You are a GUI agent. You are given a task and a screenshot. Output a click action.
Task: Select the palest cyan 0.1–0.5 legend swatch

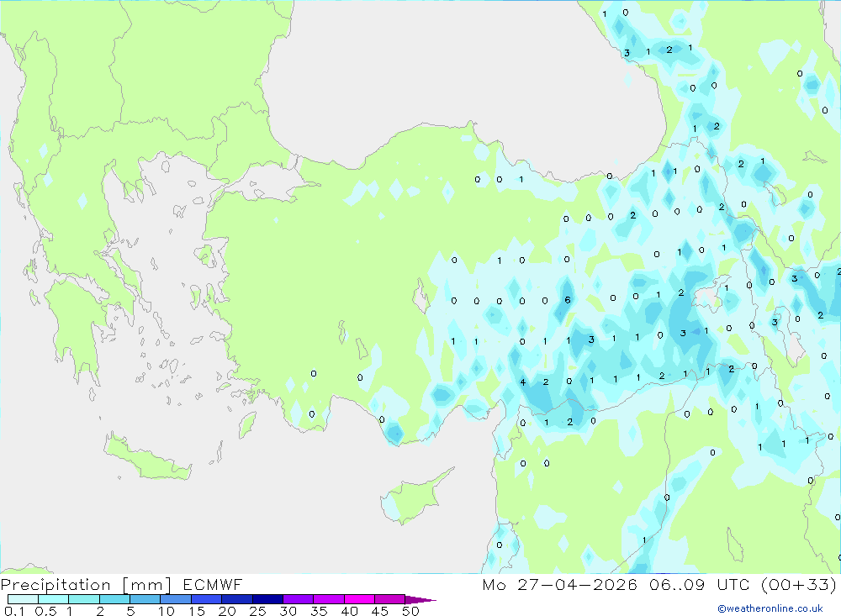pyautogui.click(x=23, y=599)
